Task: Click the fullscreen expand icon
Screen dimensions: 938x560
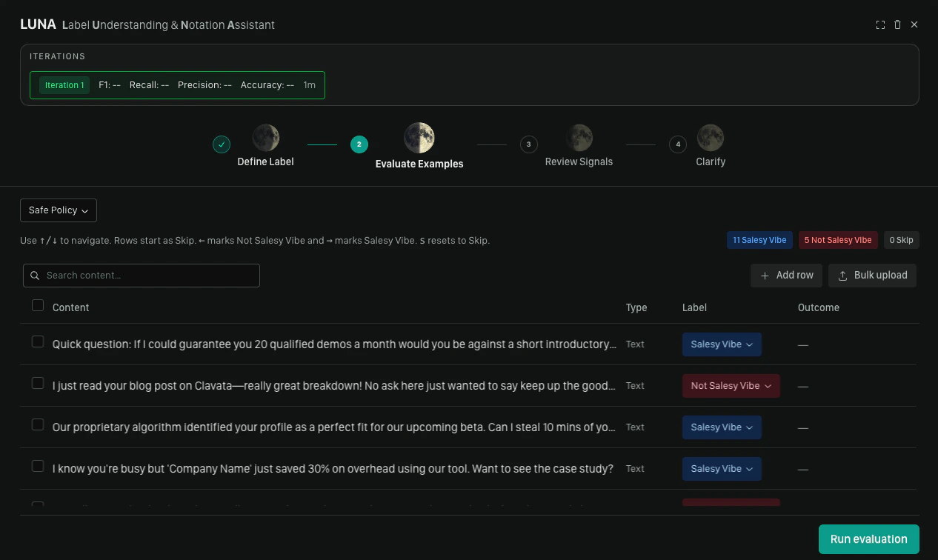Action: [x=880, y=24]
